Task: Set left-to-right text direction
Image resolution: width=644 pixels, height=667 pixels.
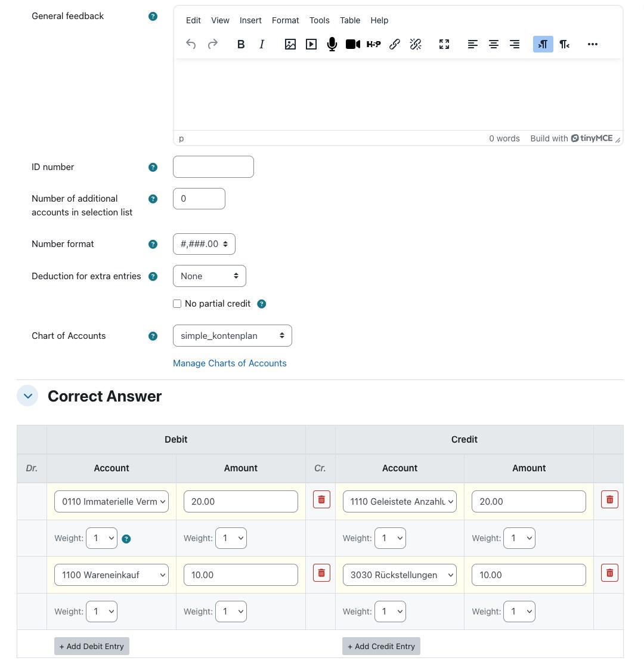Action: point(543,44)
